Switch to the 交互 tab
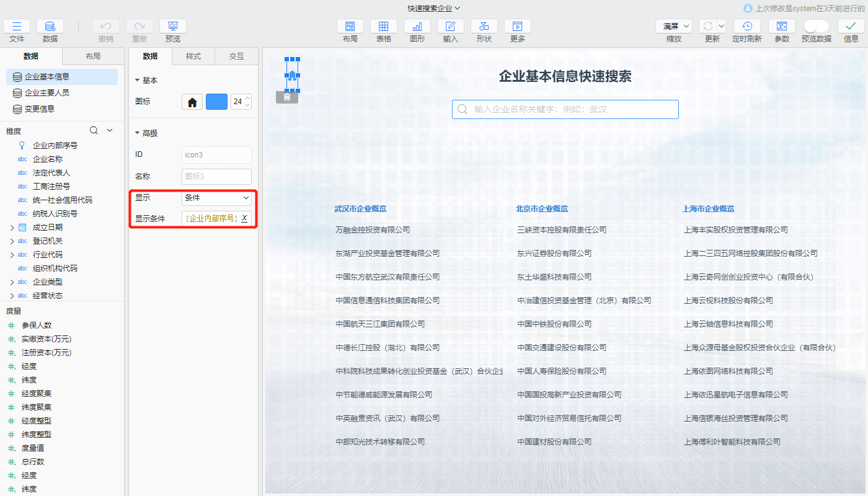Image resolution: width=868 pixels, height=496 pixels. (x=236, y=56)
